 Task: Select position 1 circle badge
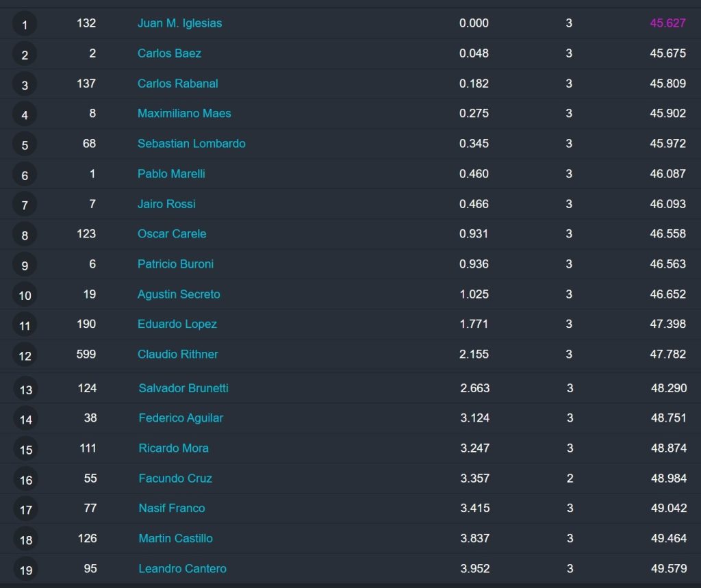pos(25,24)
